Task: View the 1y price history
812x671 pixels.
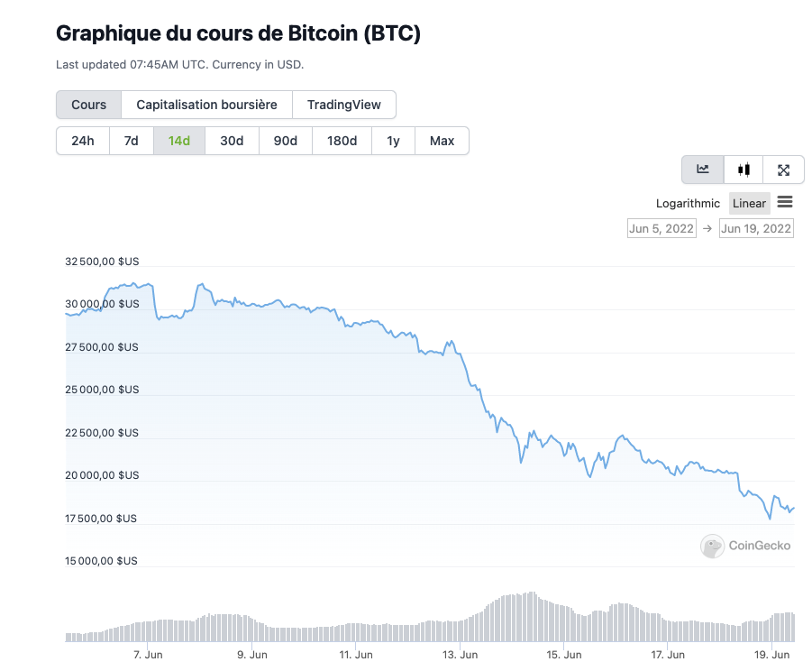Action: 393,141
